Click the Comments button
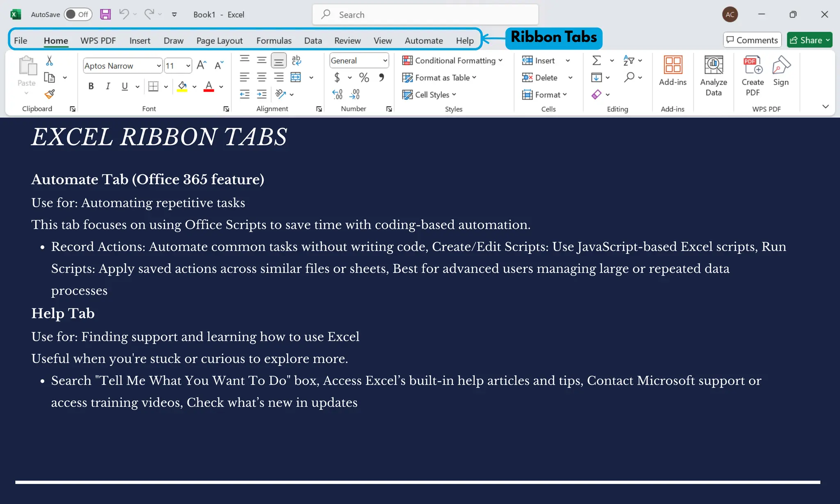840x504 pixels. click(752, 40)
